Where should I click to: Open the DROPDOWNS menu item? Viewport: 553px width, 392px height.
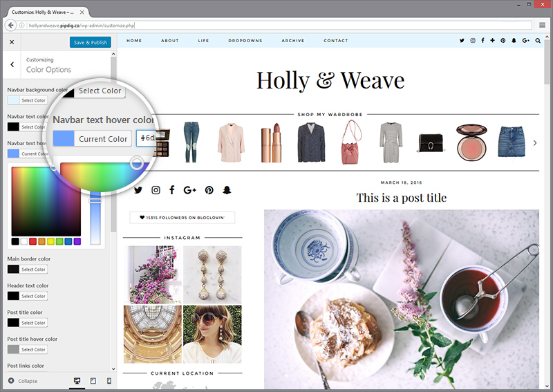coord(245,41)
